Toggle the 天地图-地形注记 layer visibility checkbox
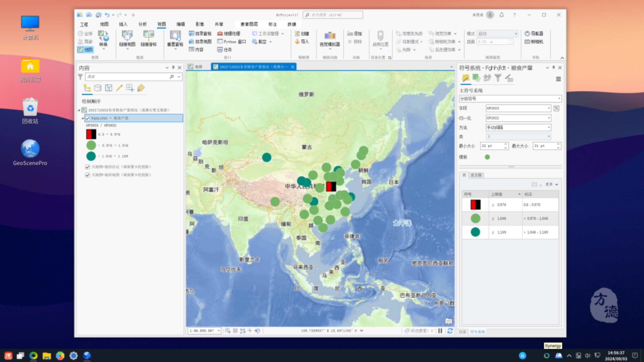 pyautogui.click(x=88, y=167)
